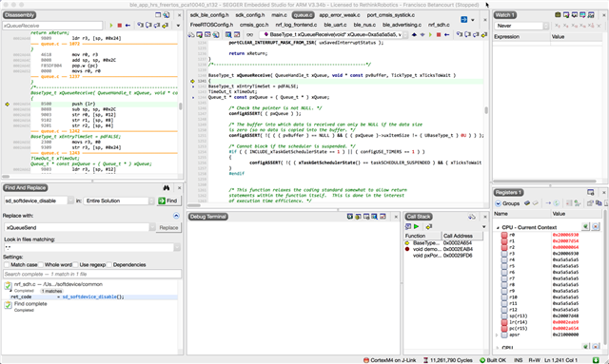Screen dimensions: 609x364
Task: Click the red stop square in editor toolbar
Action: click(x=439, y=34)
